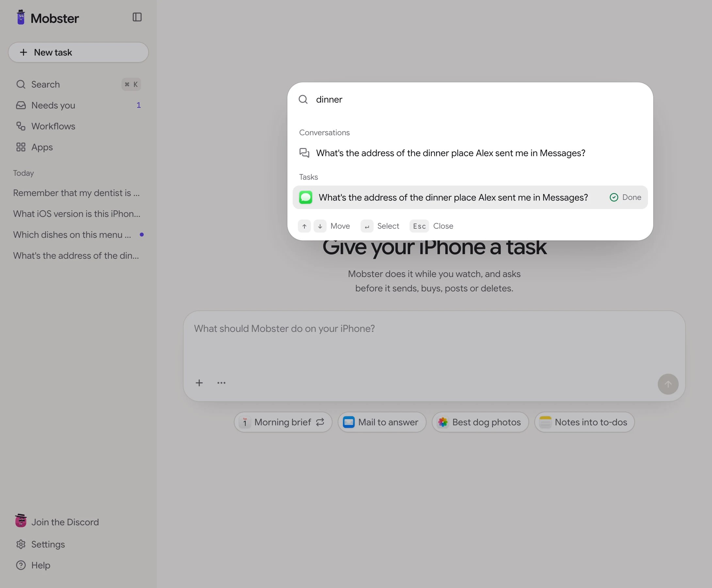This screenshot has width=712, height=588.
Task: Click the ⌘K shortcut badge next to Search
Action: coord(131,84)
